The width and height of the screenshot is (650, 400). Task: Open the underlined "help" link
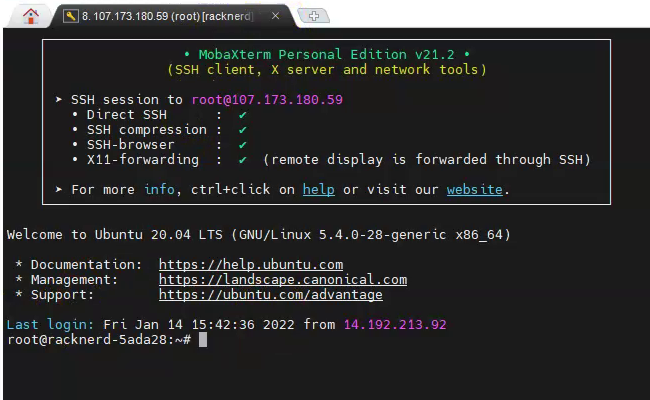(x=318, y=189)
